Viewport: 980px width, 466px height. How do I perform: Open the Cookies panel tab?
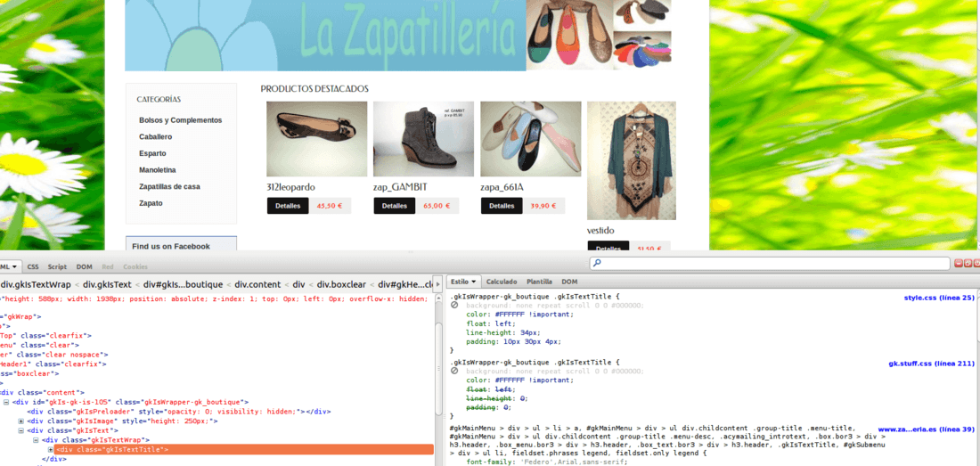(135, 266)
